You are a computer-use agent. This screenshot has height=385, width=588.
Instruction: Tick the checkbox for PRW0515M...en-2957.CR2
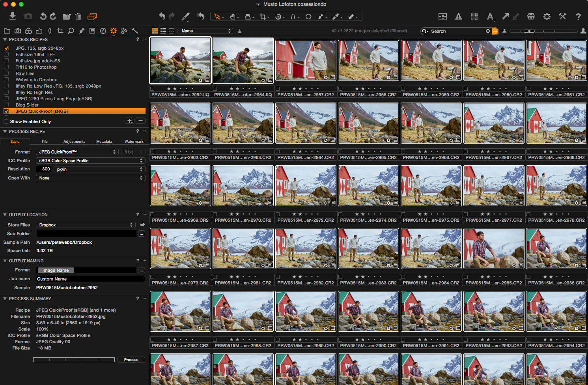point(278,89)
